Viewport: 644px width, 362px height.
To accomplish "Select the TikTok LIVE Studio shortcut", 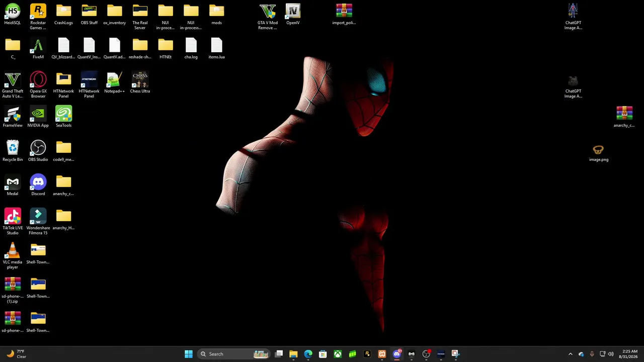I will 13,222.
